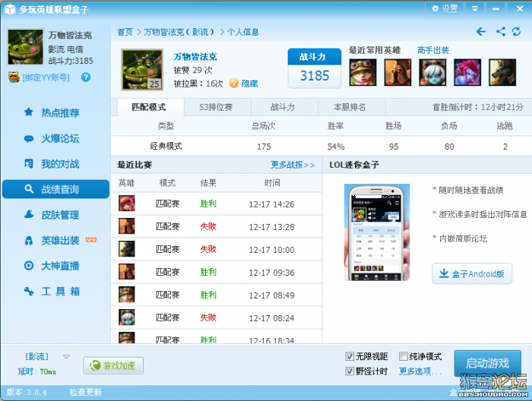
Task: Click hero icon for 12-17 14:26 match
Action: pyautogui.click(x=127, y=204)
